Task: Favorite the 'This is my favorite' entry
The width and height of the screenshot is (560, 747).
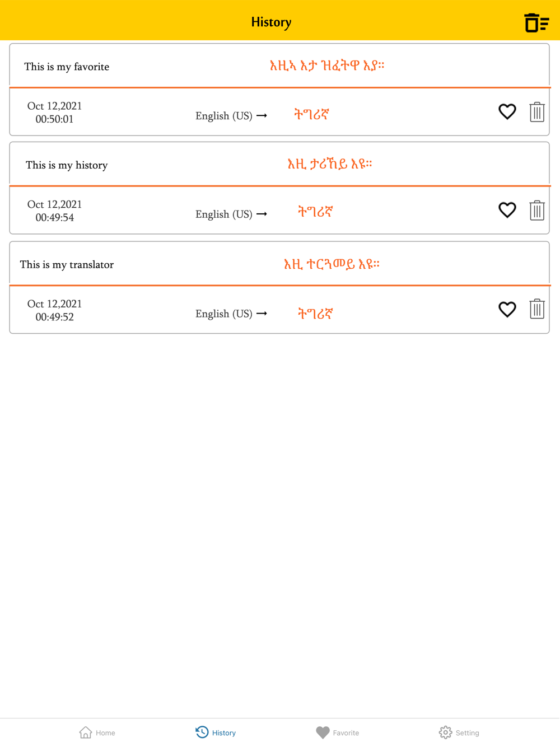Action: click(x=507, y=112)
